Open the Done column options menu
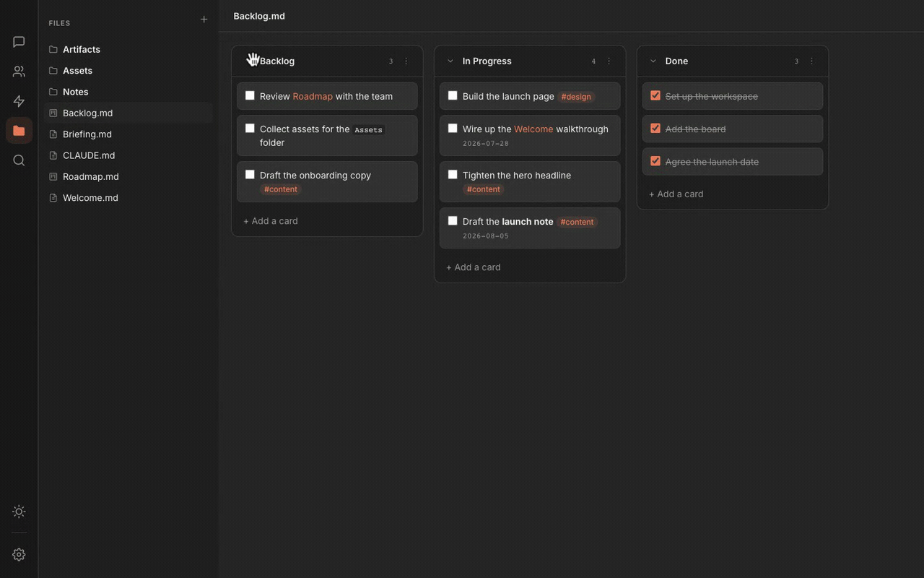 [x=811, y=61]
